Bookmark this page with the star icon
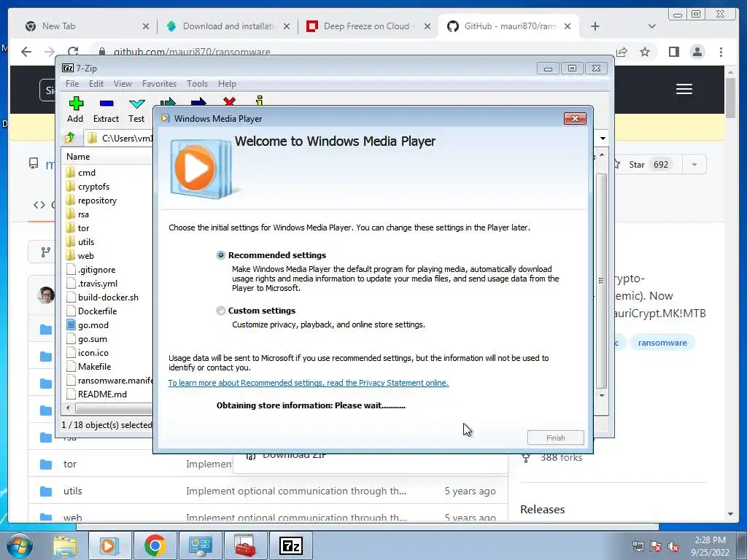 click(x=645, y=52)
